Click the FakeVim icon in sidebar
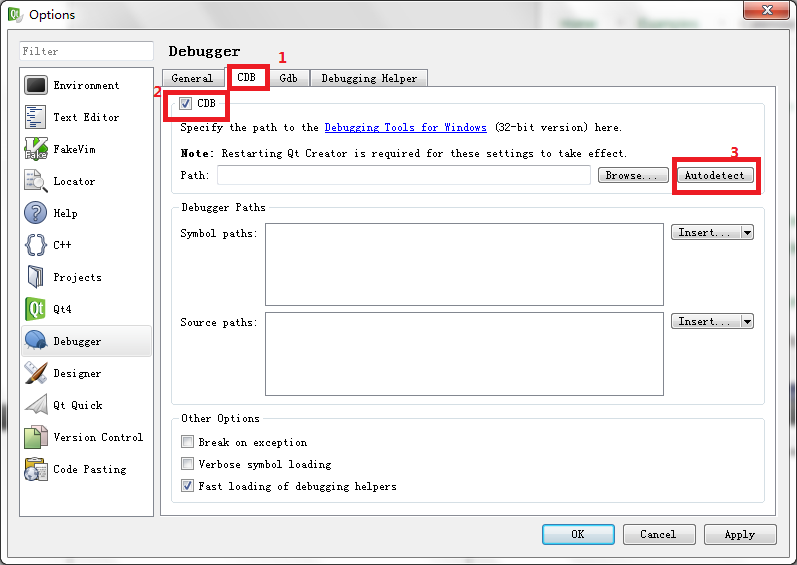Viewport: 797px width, 565px height. [36, 150]
